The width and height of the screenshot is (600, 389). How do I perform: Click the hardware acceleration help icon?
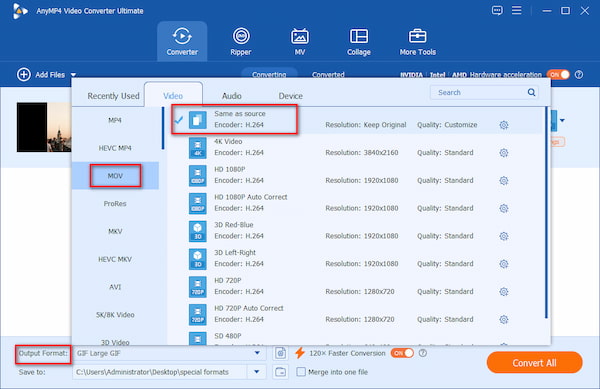tap(579, 75)
